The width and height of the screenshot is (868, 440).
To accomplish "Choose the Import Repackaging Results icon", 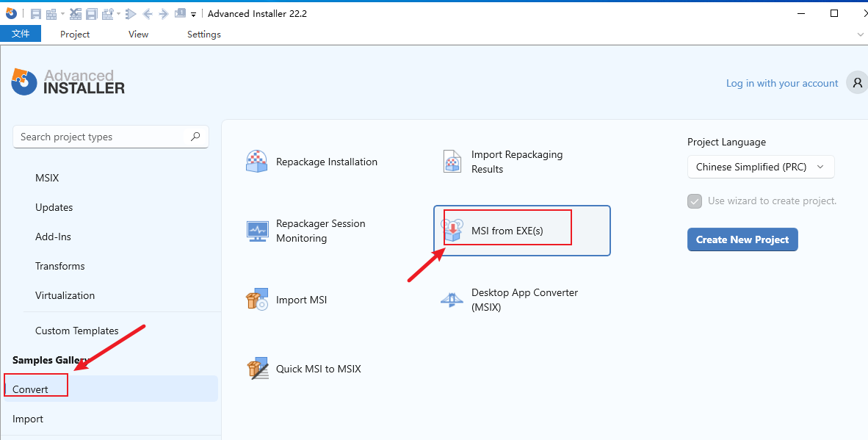I will (452, 162).
